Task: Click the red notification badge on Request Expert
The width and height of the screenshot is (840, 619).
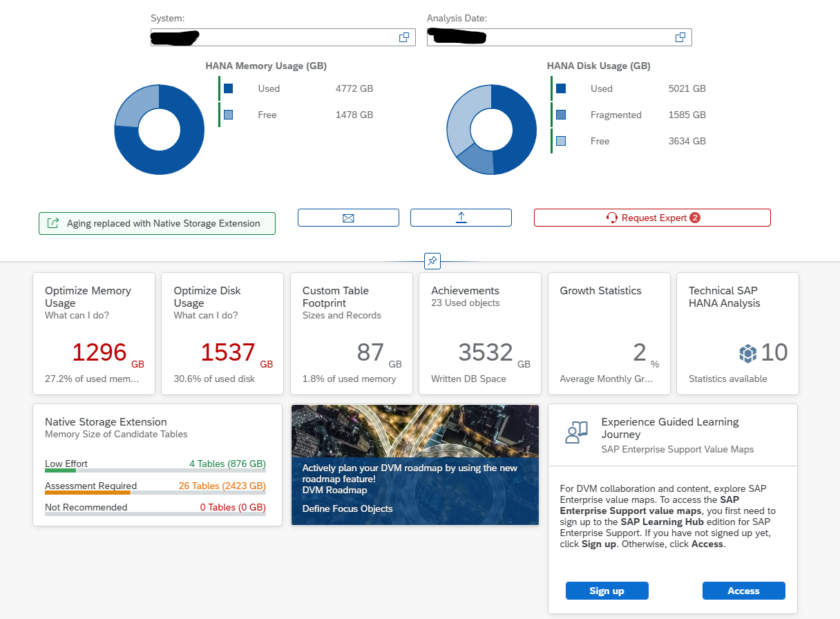Action: pyautogui.click(x=695, y=218)
